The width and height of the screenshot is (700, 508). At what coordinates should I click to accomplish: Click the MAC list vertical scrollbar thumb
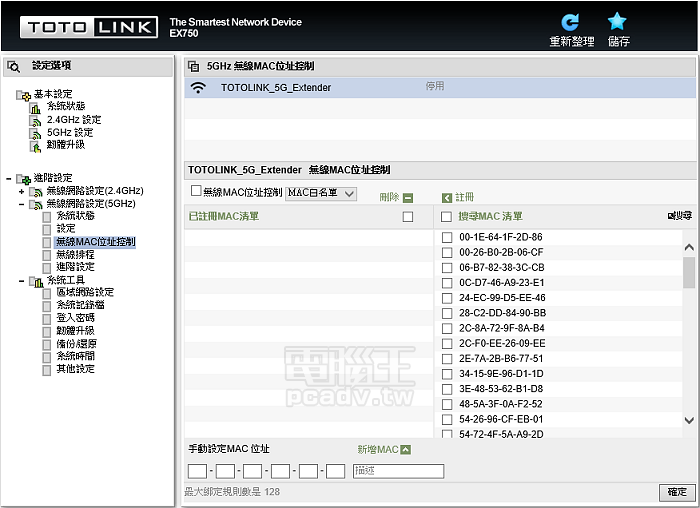point(689,273)
